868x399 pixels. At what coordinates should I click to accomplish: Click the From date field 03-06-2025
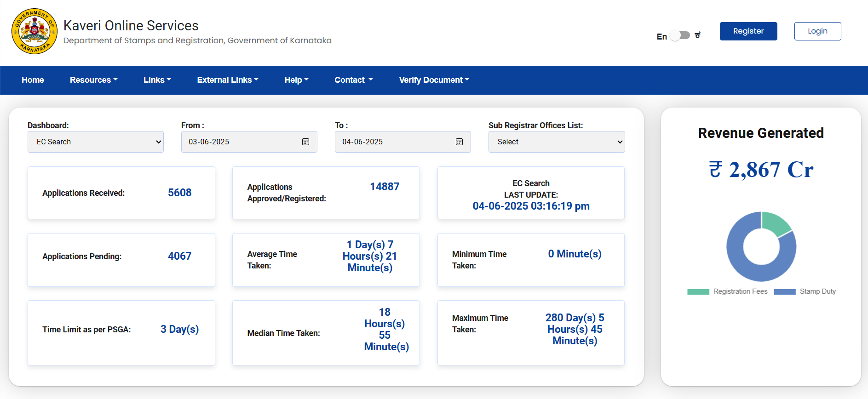tap(249, 142)
